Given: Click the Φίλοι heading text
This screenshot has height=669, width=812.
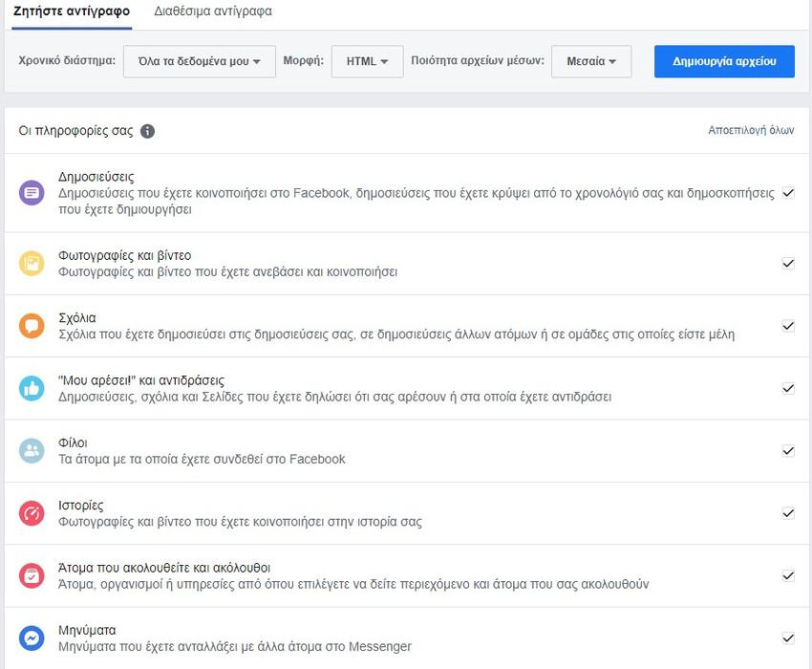Looking at the screenshot, I should pyautogui.click(x=73, y=442).
